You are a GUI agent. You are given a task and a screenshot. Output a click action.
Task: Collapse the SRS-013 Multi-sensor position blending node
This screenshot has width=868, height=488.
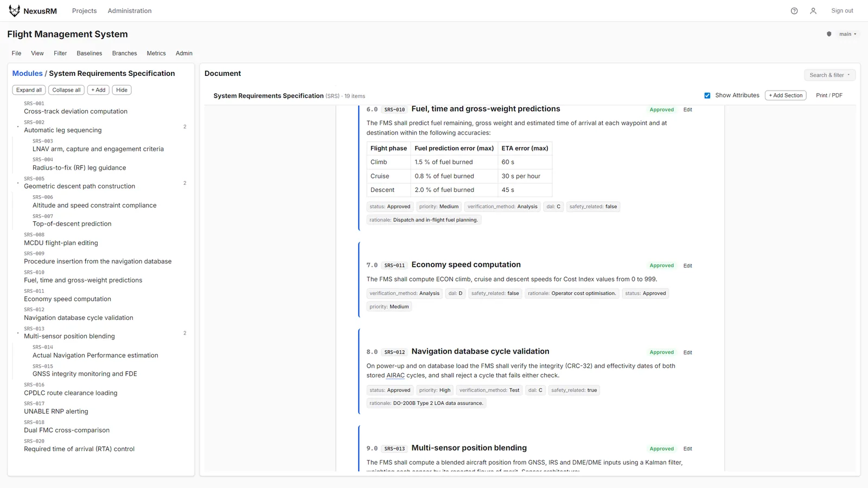(x=18, y=333)
